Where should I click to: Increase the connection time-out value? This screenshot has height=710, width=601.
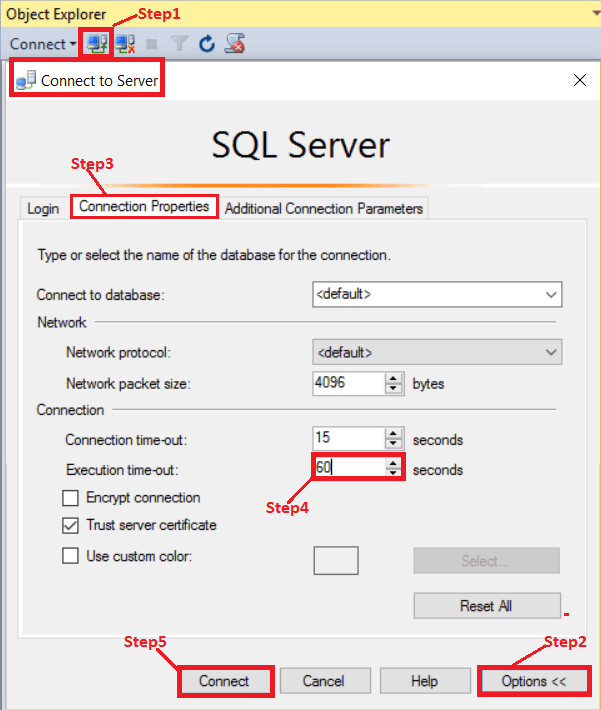pyautogui.click(x=393, y=433)
